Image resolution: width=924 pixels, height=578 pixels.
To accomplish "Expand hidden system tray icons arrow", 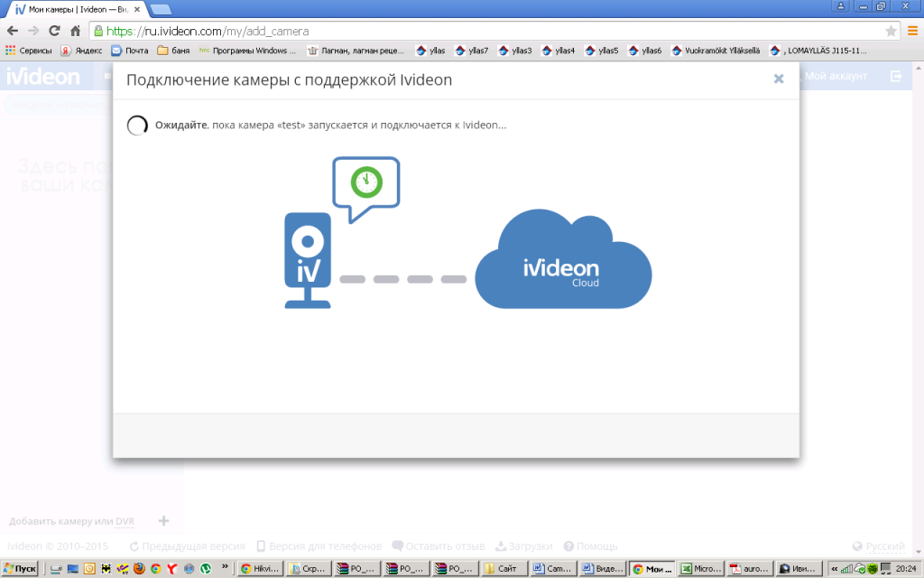I will click(834, 568).
